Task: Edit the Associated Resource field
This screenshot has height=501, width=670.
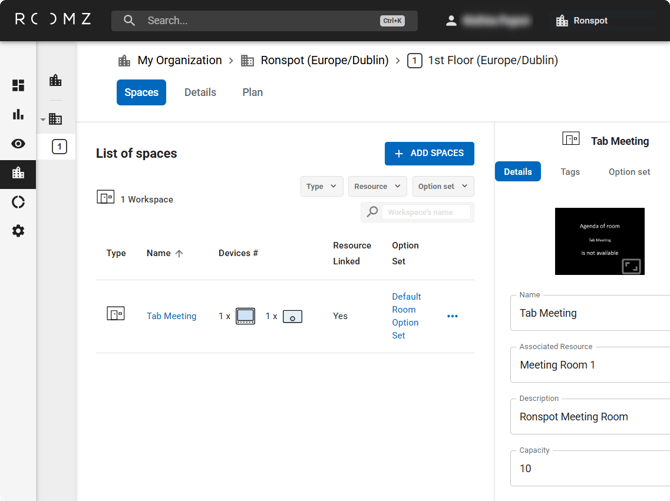Action: click(x=590, y=365)
